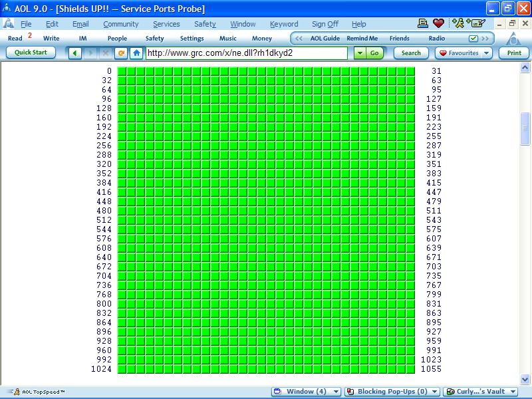Open Friends shortcut

click(x=400, y=39)
